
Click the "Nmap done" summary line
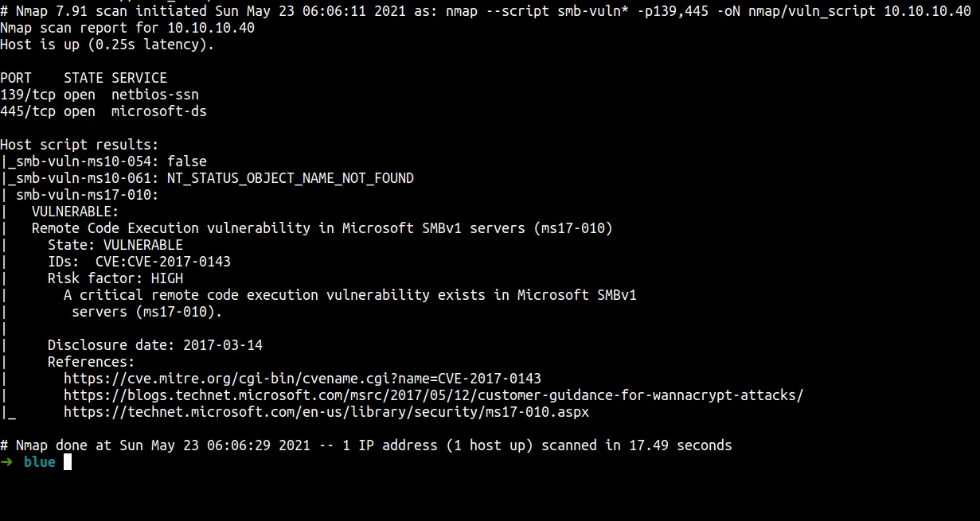(x=366, y=445)
